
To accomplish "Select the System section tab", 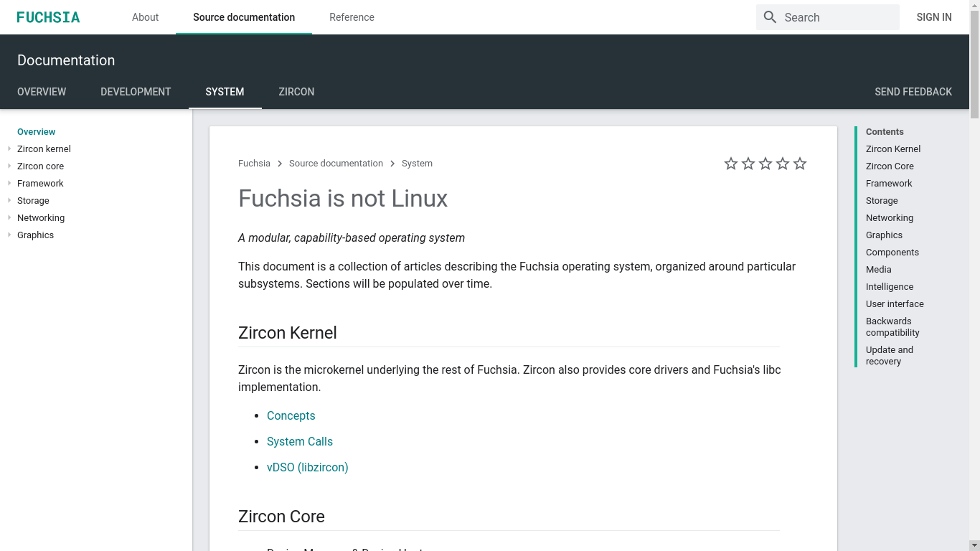I will tap(225, 92).
